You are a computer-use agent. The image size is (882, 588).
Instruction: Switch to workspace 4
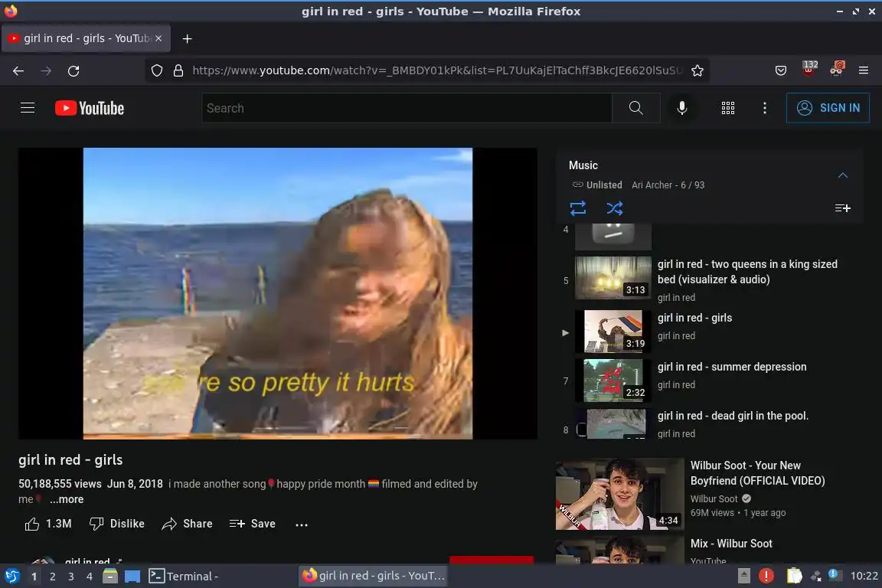pos(89,577)
